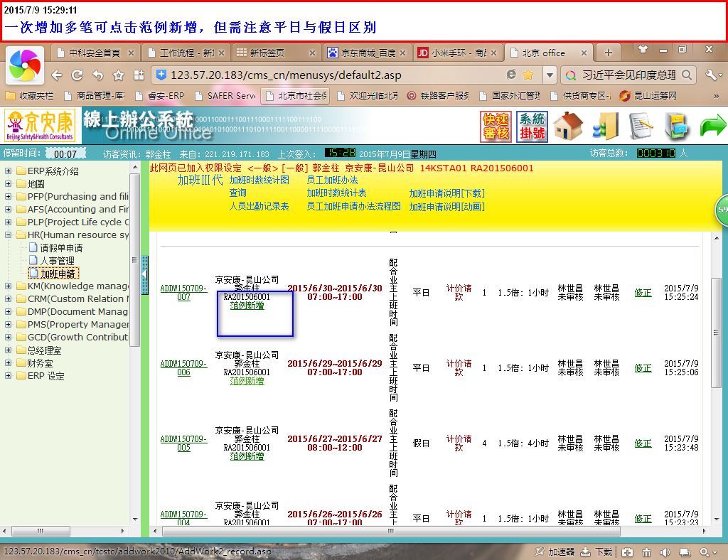The image size is (728, 560).
Task: Open the 加班时数统计图 link
Action: (x=259, y=181)
